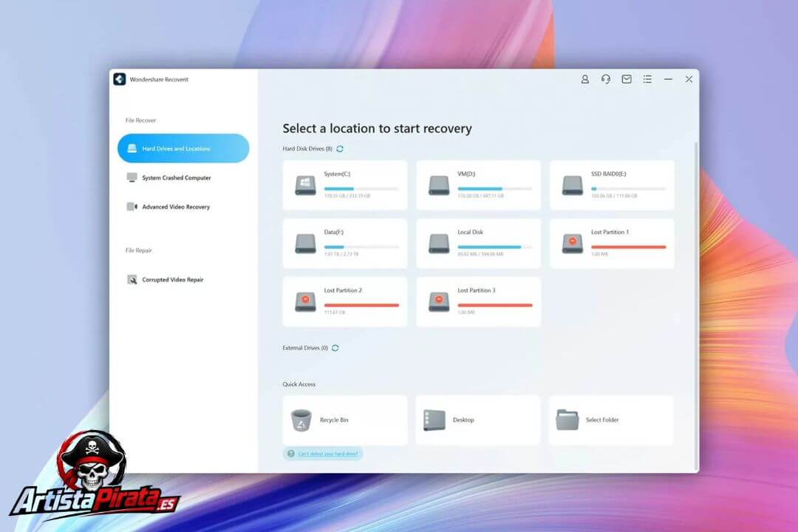798x532 pixels.
Task: Refresh the External Drives list
Action: (335, 348)
